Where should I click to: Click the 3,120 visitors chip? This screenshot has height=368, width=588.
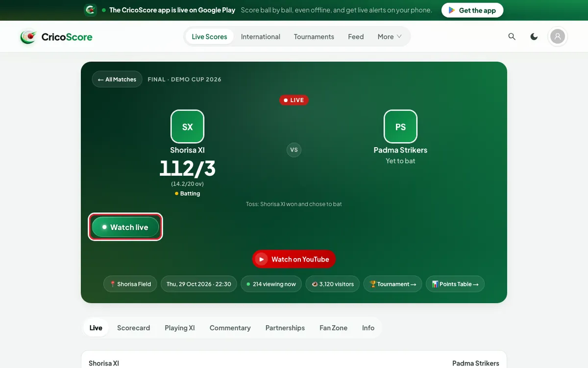tap(333, 284)
